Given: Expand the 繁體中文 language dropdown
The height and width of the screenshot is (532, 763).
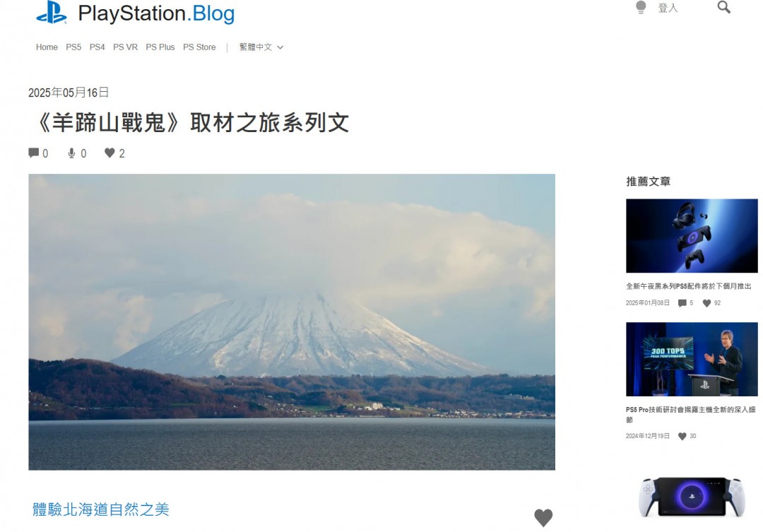Looking at the screenshot, I should (x=261, y=47).
